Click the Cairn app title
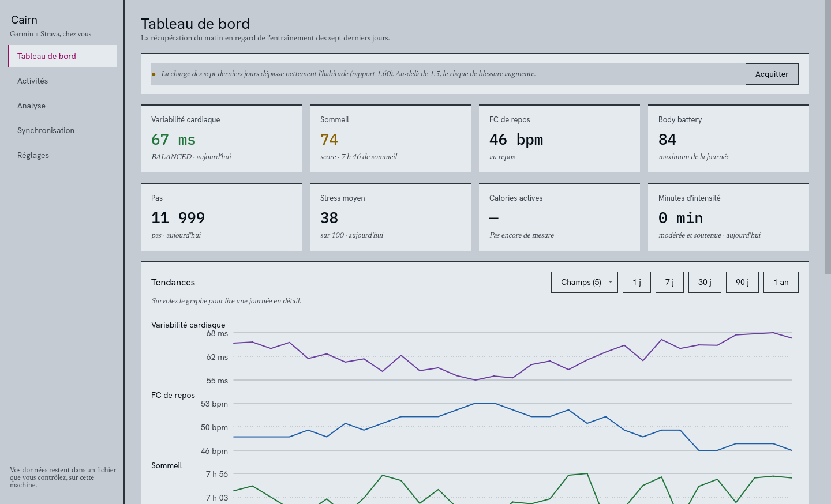 [x=24, y=20]
